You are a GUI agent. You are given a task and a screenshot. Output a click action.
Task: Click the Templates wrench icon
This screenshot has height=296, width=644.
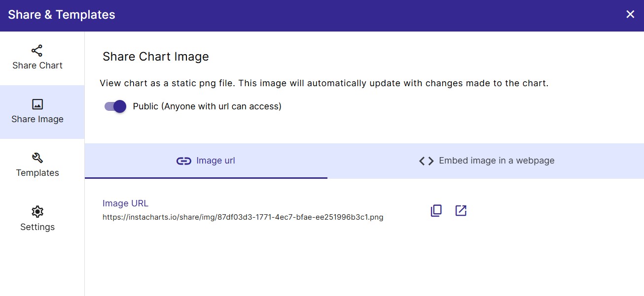click(37, 158)
